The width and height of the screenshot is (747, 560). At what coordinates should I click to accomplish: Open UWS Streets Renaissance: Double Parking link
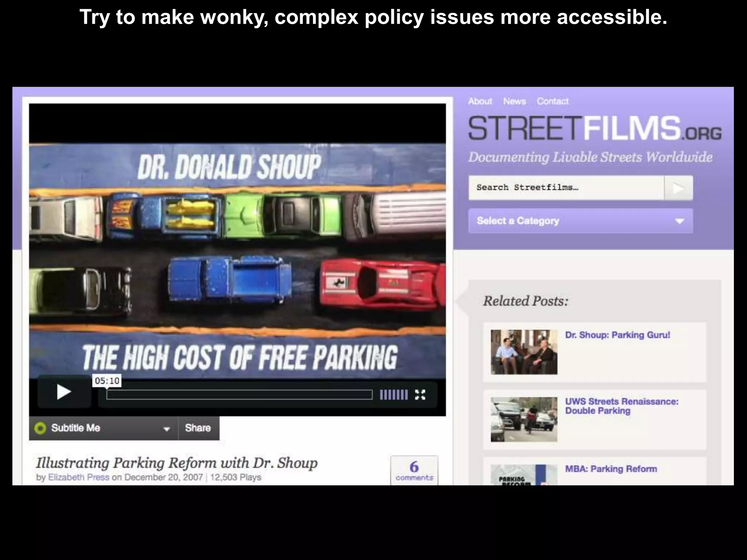point(622,406)
